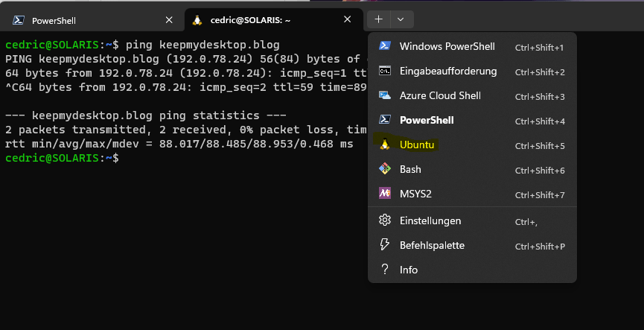644x330 pixels.
Task: Click the MSYS2 profile icon
Action: pyautogui.click(x=385, y=194)
